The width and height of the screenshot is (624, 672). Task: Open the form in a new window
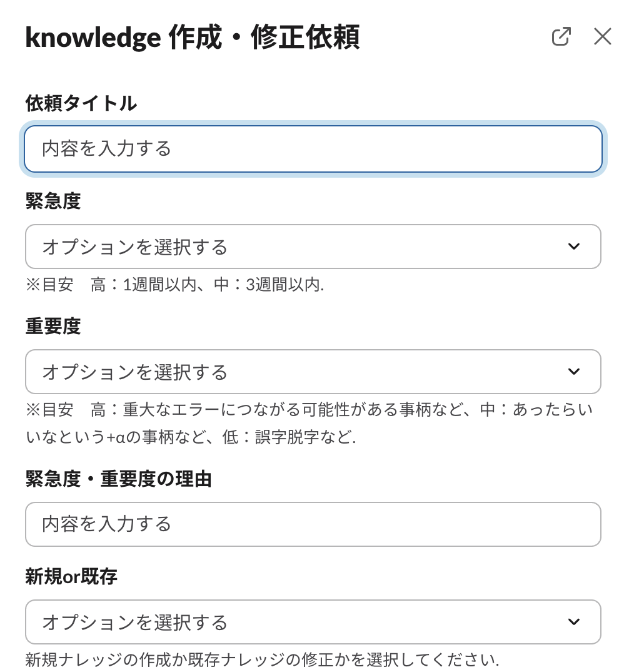point(561,37)
